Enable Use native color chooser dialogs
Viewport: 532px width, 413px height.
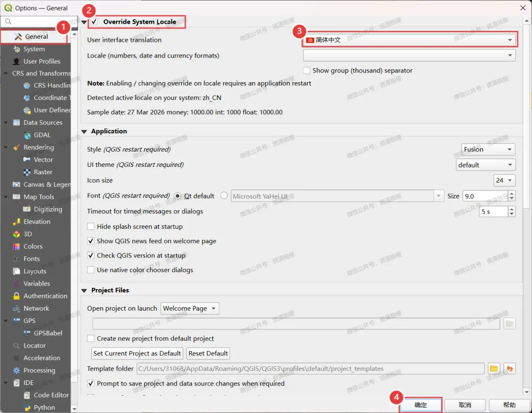(x=91, y=270)
